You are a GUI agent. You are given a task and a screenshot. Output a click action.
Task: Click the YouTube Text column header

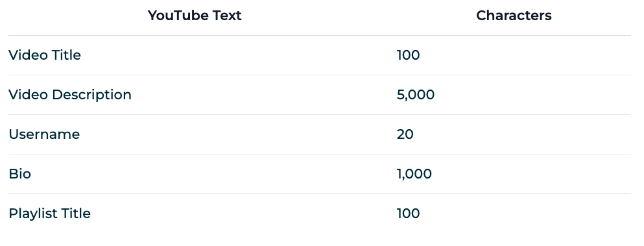(195, 16)
